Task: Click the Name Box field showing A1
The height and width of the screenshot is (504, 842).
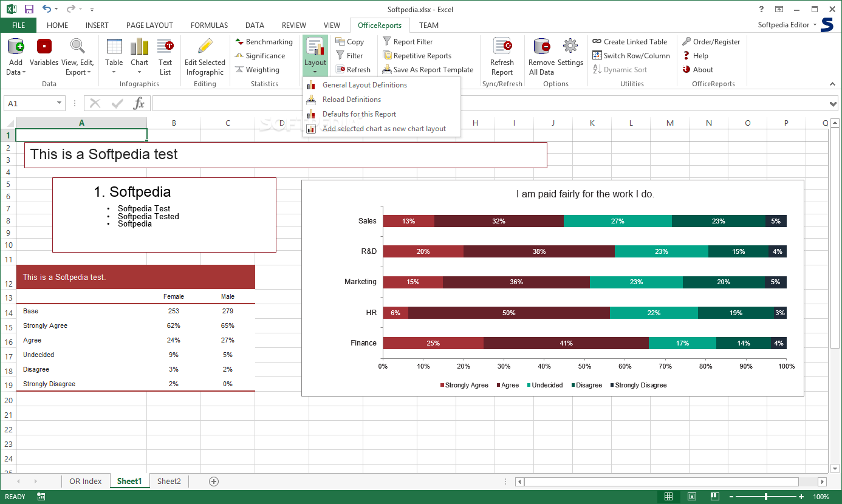Action: click(30, 103)
